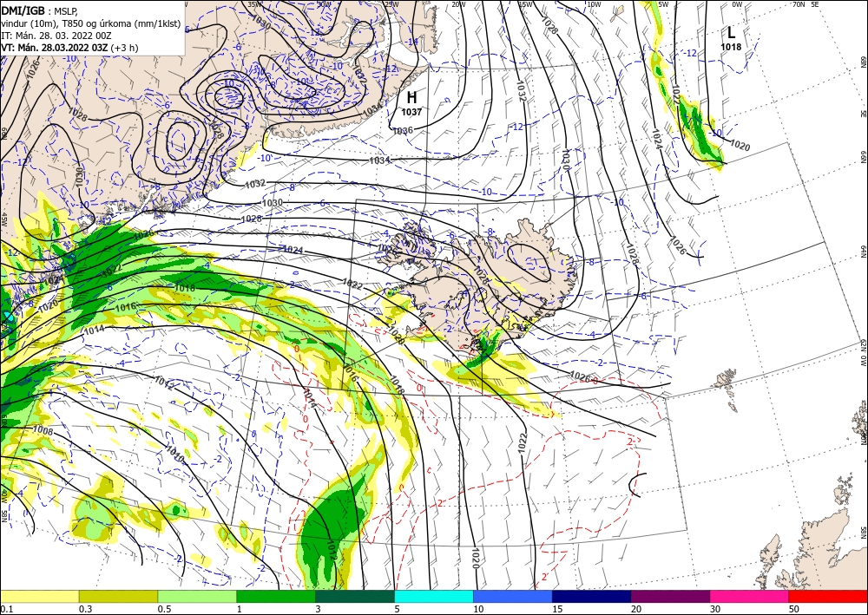
Task: Click the 'L' low pressure marker
Action: point(731,32)
